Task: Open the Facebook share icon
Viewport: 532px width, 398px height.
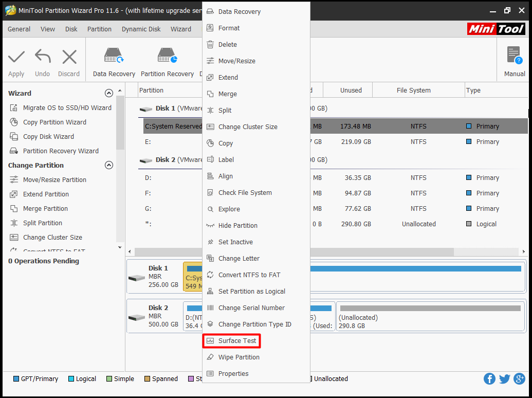Action: [x=489, y=378]
